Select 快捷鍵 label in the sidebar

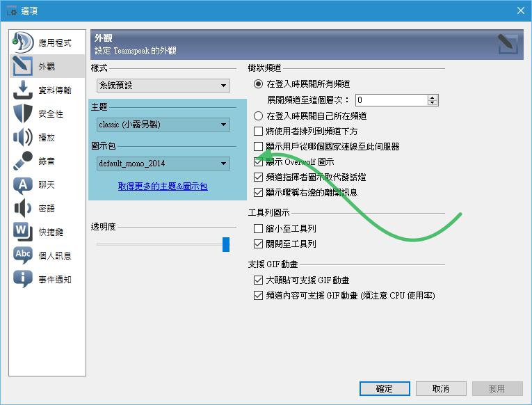[51, 232]
